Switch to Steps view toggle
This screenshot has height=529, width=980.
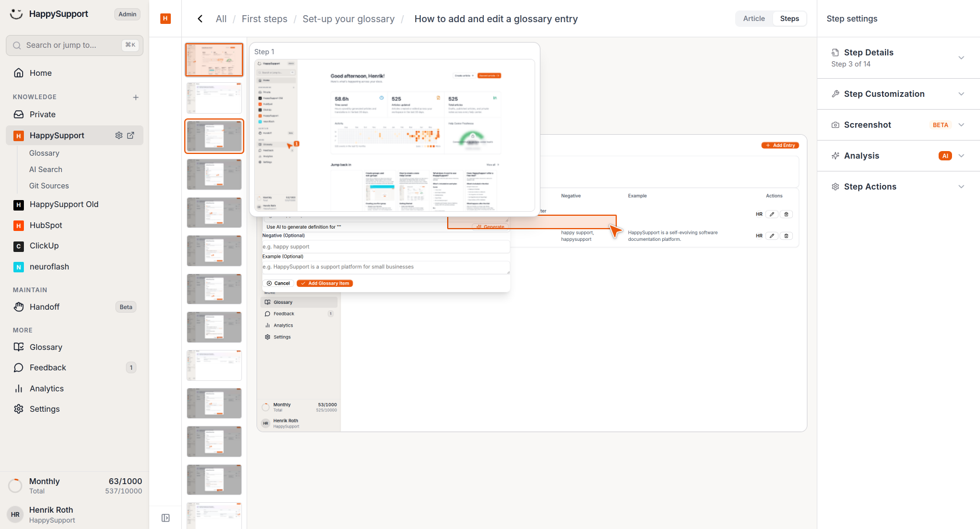coord(789,19)
